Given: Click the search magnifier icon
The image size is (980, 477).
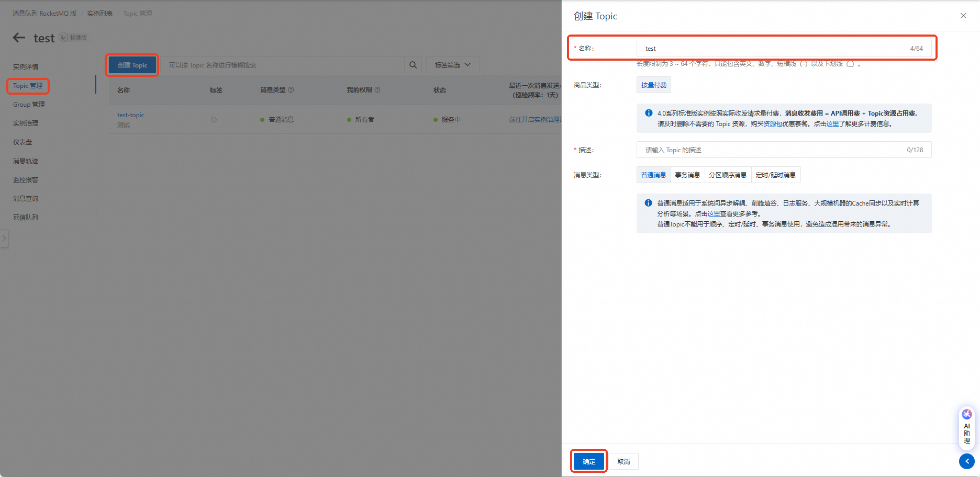Looking at the screenshot, I should click(x=413, y=65).
